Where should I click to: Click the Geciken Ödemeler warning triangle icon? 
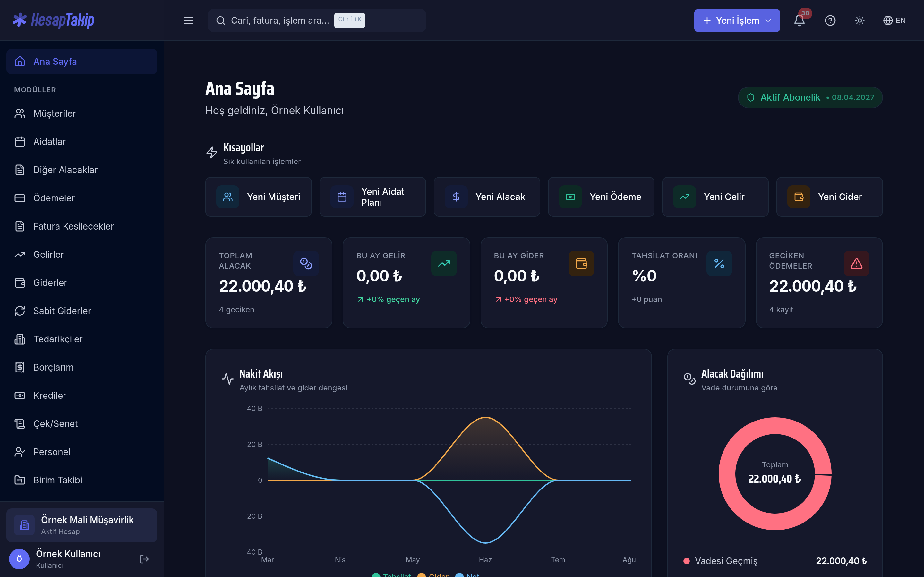[856, 263]
